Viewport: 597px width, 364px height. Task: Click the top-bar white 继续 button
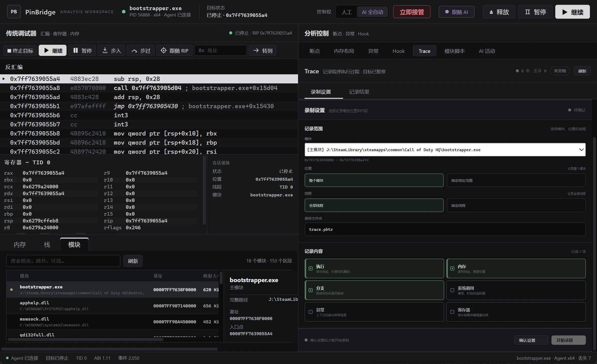pyautogui.click(x=572, y=12)
